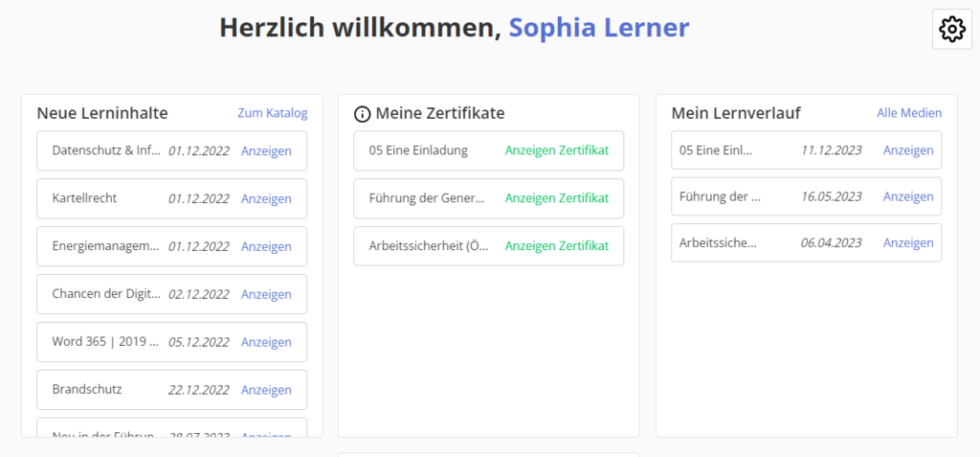View certificate for Führung der Generationen
Viewport: 980px width, 457px height.
(556, 198)
